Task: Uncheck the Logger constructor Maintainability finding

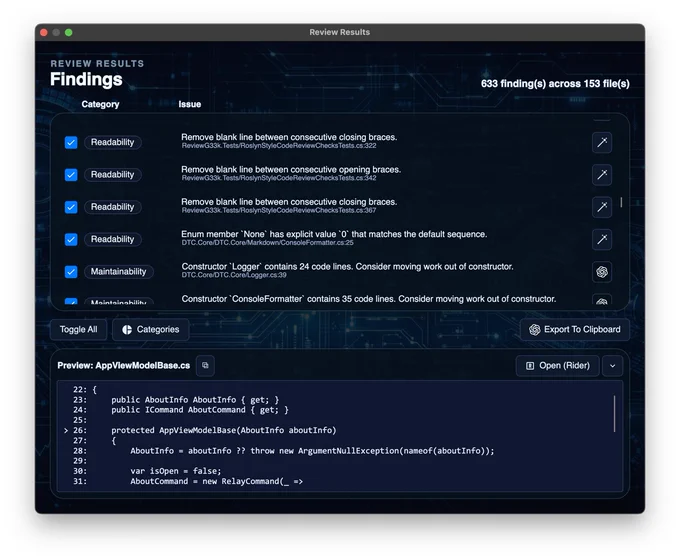Action: [x=71, y=272]
